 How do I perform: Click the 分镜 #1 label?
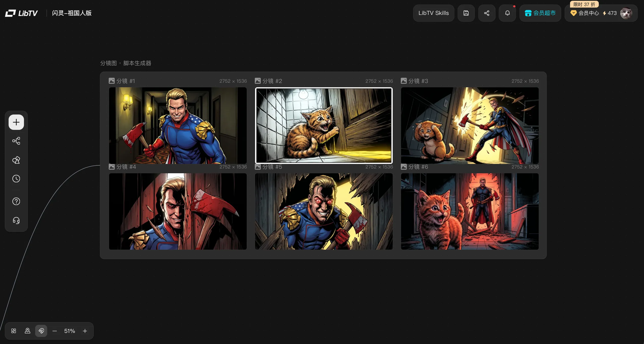click(x=126, y=81)
